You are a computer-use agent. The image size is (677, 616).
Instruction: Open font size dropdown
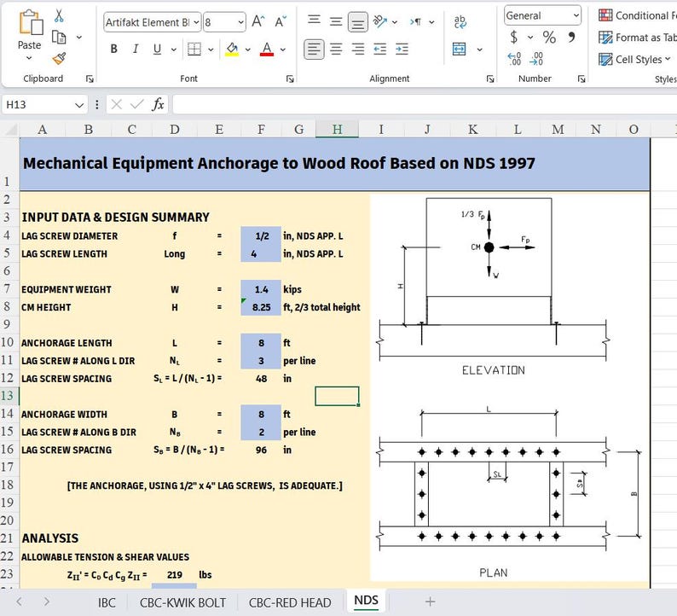tap(241, 22)
